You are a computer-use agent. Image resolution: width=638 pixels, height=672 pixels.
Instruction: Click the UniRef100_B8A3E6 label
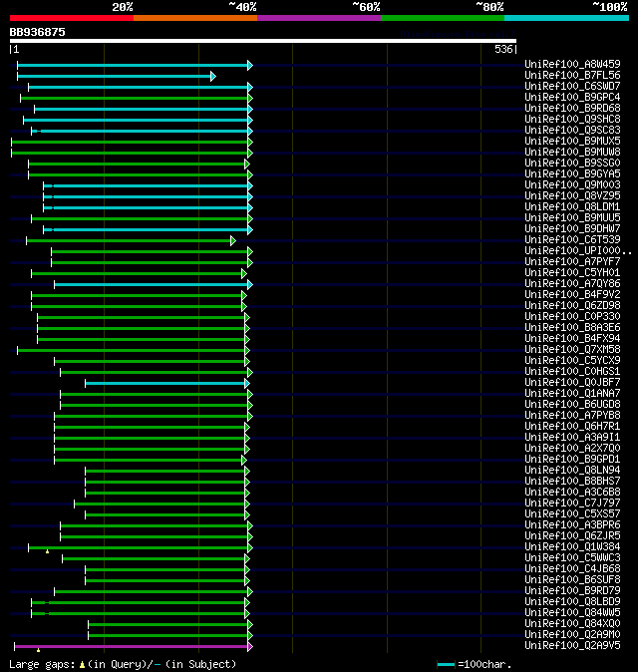pyautogui.click(x=572, y=328)
